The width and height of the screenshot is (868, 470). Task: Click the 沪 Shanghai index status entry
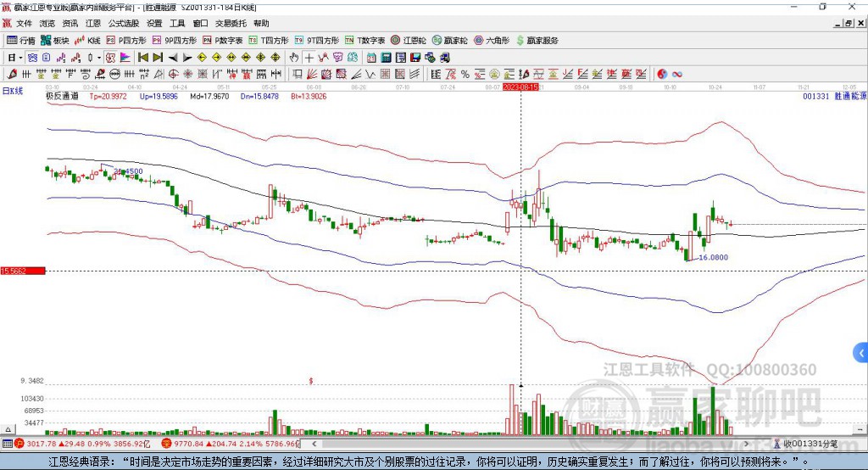pyautogui.click(x=82, y=444)
